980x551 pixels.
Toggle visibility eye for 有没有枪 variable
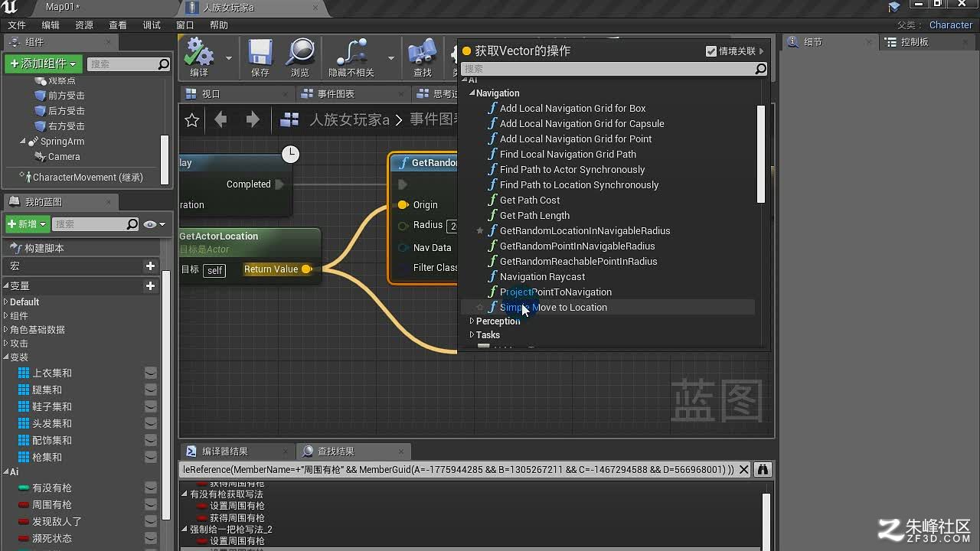click(x=151, y=487)
